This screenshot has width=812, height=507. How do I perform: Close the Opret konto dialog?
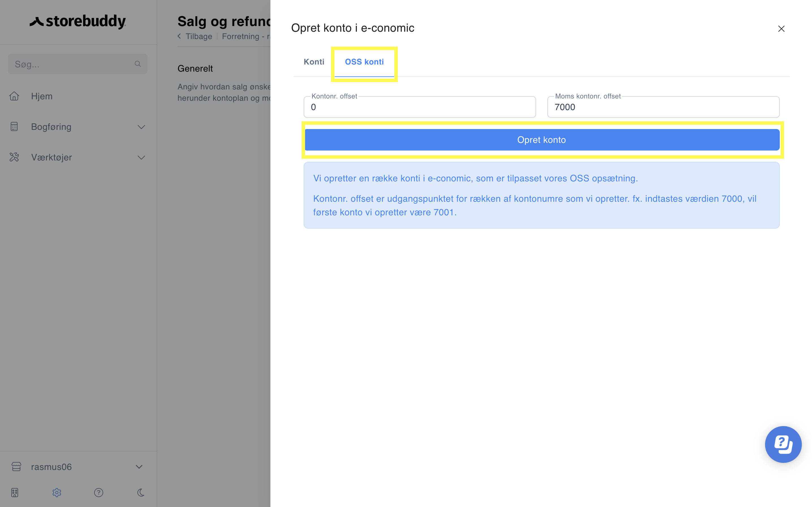[x=781, y=29]
